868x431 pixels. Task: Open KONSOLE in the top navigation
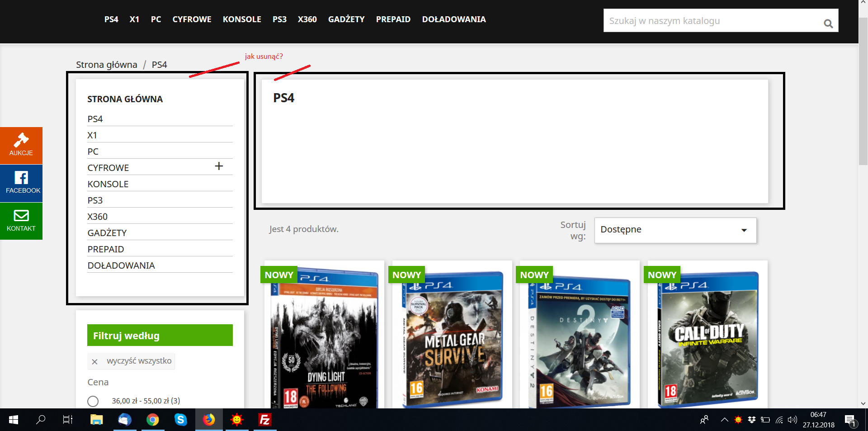pos(242,19)
